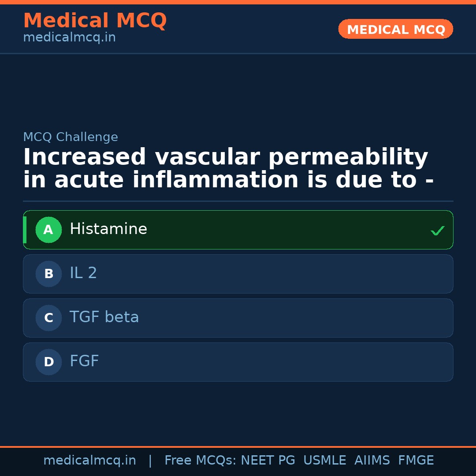The width and height of the screenshot is (476, 476).
Task: Select the IL 2 answer option
Action: click(x=238, y=274)
